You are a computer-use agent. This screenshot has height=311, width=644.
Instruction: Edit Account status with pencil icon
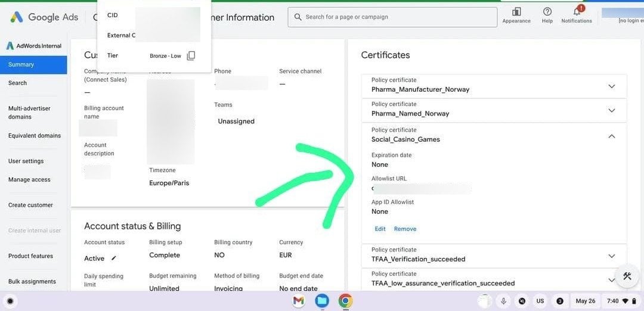pyautogui.click(x=114, y=258)
